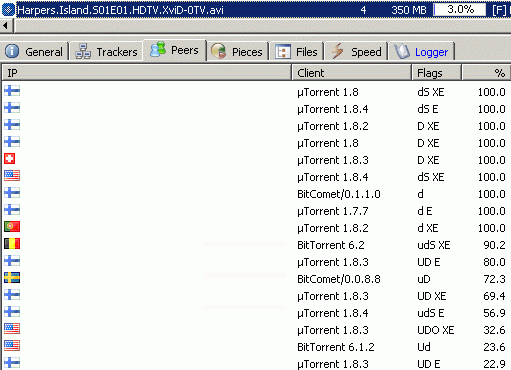Click the udS E flags value
511x370 pixels.
coord(431,313)
